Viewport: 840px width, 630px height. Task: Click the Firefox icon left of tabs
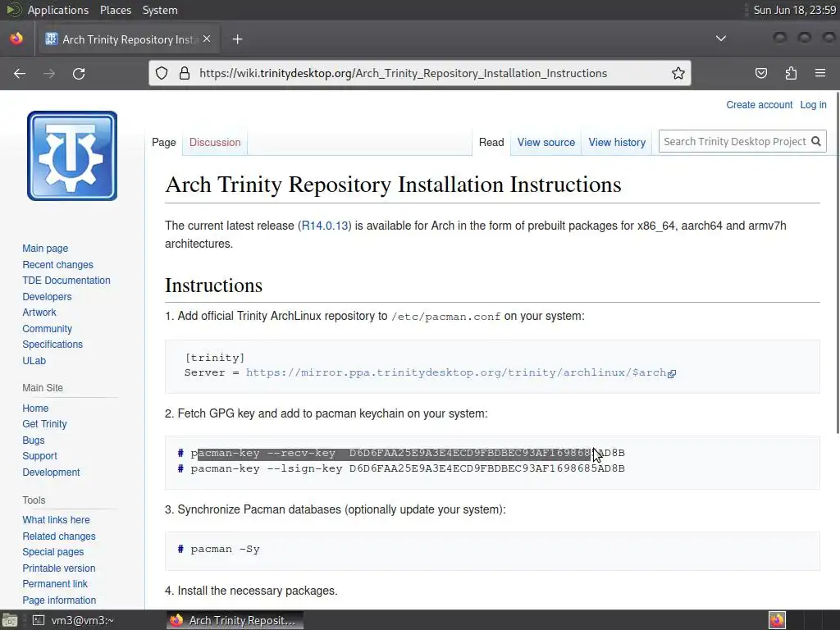click(16, 39)
